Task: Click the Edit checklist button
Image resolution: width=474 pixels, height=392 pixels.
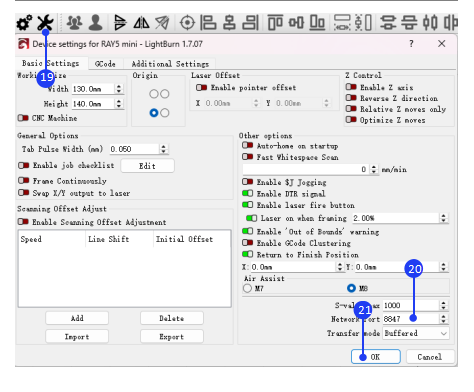Action: click(147, 166)
